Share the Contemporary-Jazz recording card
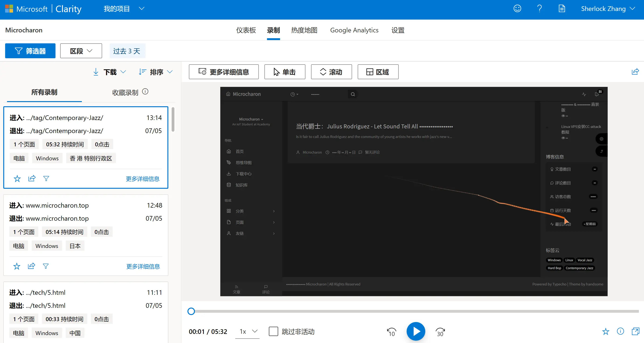The image size is (644, 343). click(x=32, y=178)
